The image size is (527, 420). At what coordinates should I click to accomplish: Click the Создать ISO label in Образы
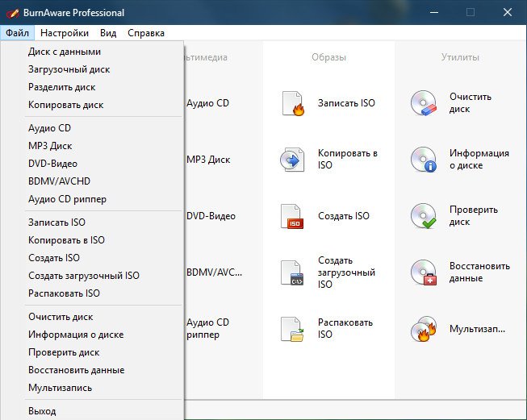[344, 216]
